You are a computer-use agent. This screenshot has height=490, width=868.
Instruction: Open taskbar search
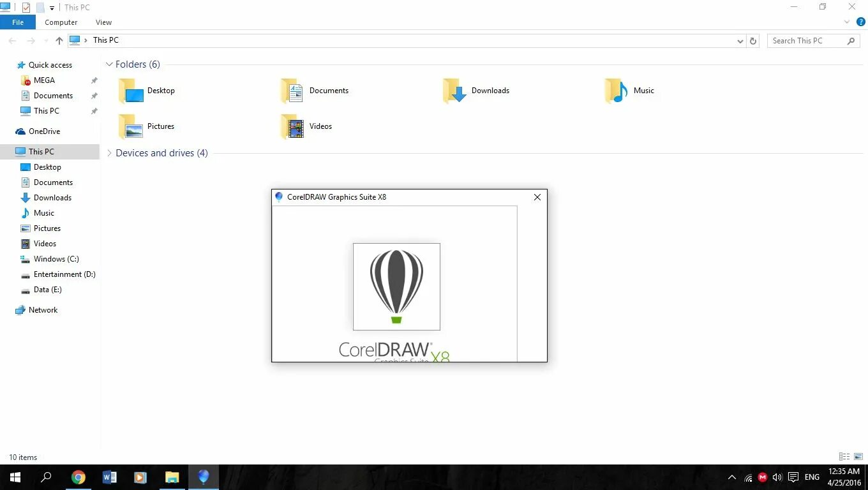tap(46, 477)
